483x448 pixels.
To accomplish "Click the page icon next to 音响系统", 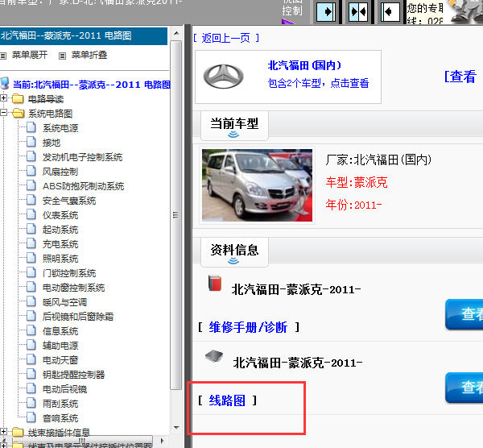I will click(x=31, y=417).
